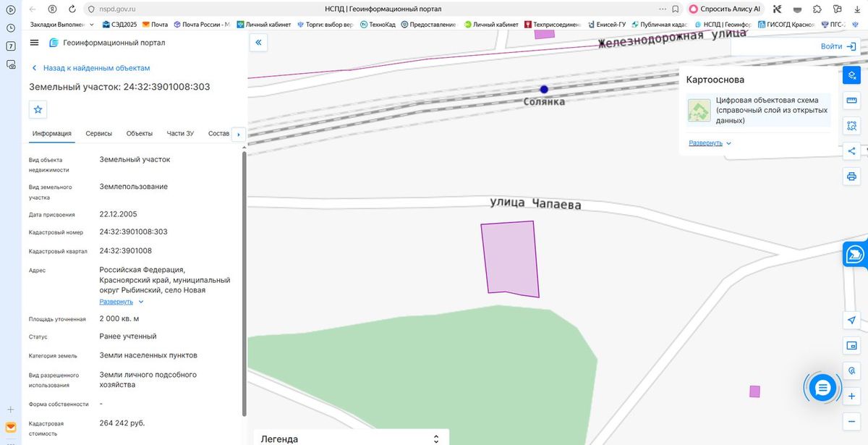868x445 pixels.
Task: Open the blue helper assistant tab
Action: click(855, 255)
